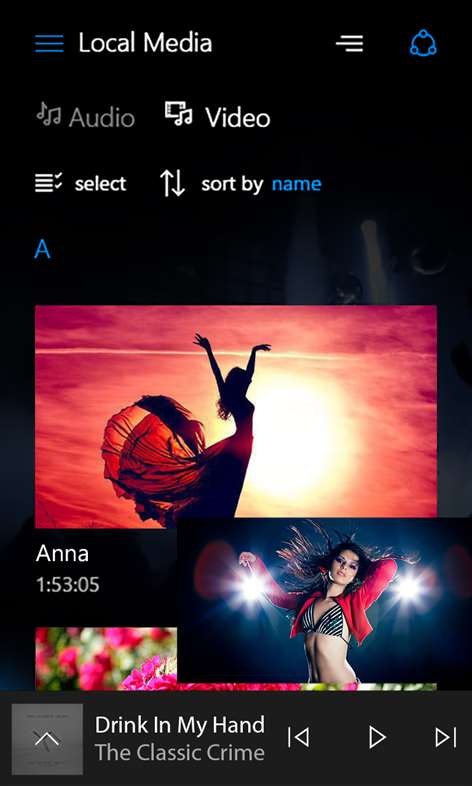Open the flowers video thumbnail

(106, 659)
